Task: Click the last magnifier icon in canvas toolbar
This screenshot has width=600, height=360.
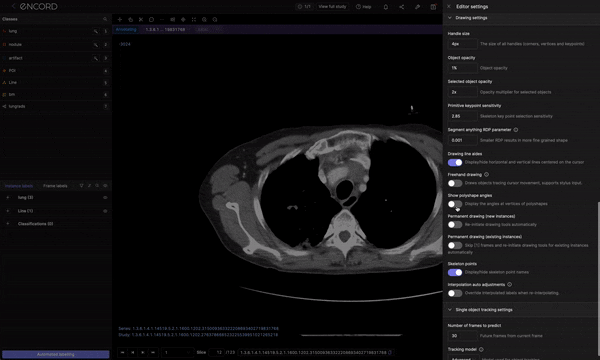Action: [x=215, y=20]
